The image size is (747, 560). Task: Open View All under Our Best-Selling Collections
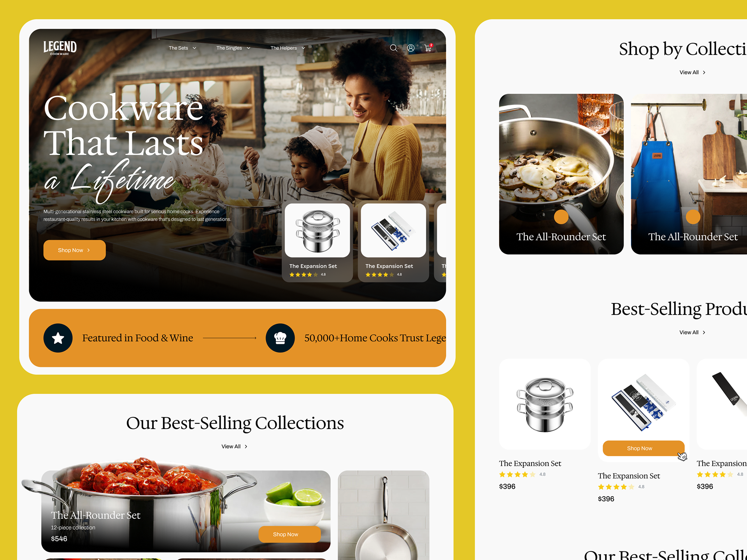click(235, 446)
